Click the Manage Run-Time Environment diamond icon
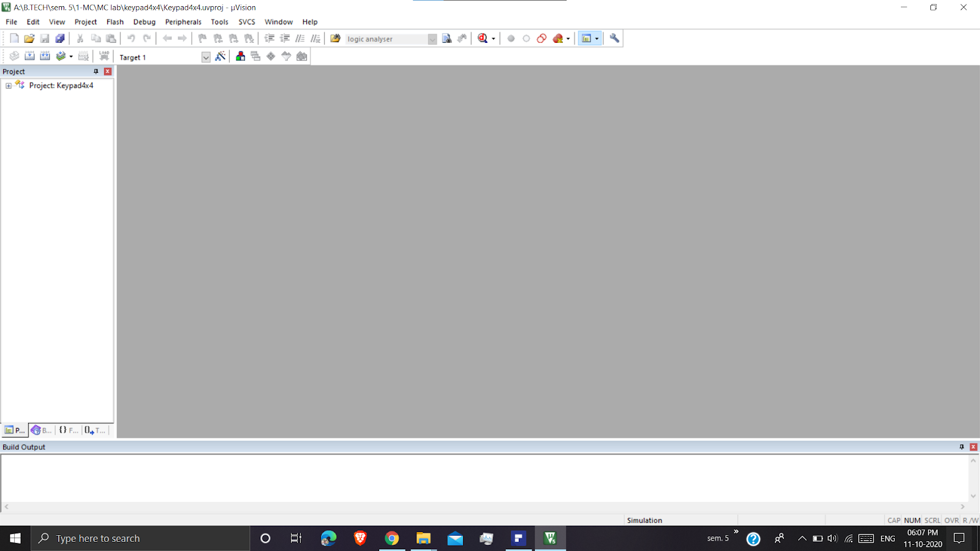This screenshot has height=551, width=980. (271, 56)
